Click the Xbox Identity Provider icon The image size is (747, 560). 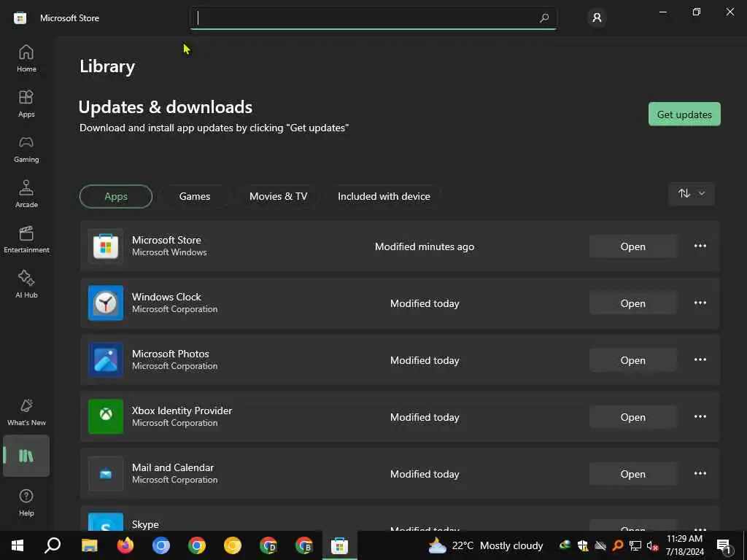pos(106,416)
